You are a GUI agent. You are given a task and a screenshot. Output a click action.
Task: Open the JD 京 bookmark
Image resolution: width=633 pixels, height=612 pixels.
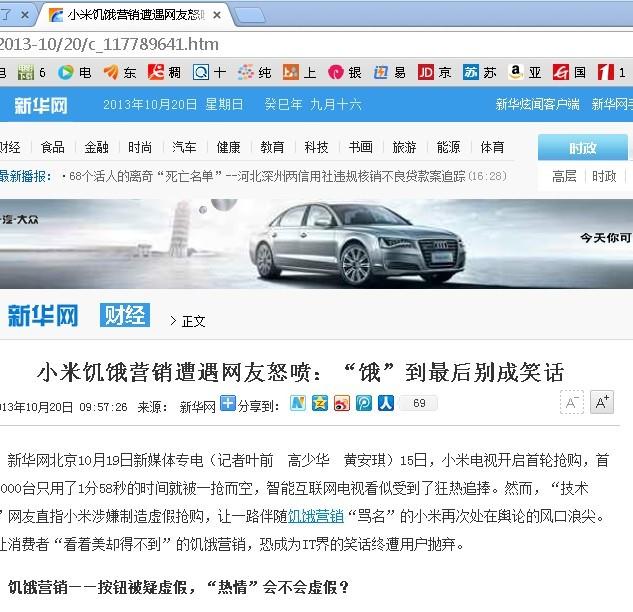pyautogui.click(x=434, y=73)
